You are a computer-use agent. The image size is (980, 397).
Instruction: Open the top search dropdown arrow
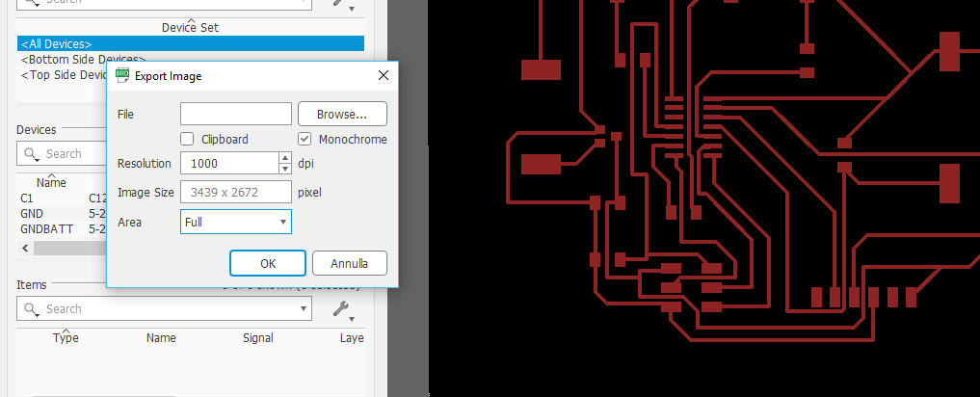[x=304, y=2]
